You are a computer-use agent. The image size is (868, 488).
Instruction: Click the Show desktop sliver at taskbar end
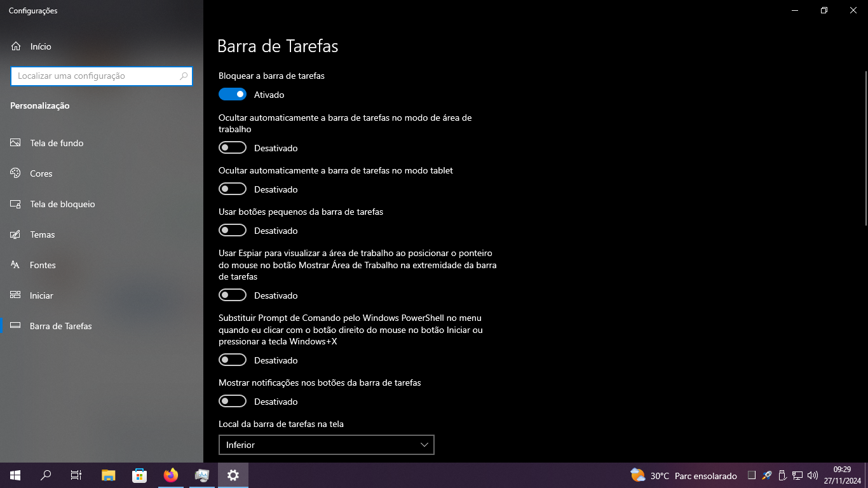(x=866, y=475)
